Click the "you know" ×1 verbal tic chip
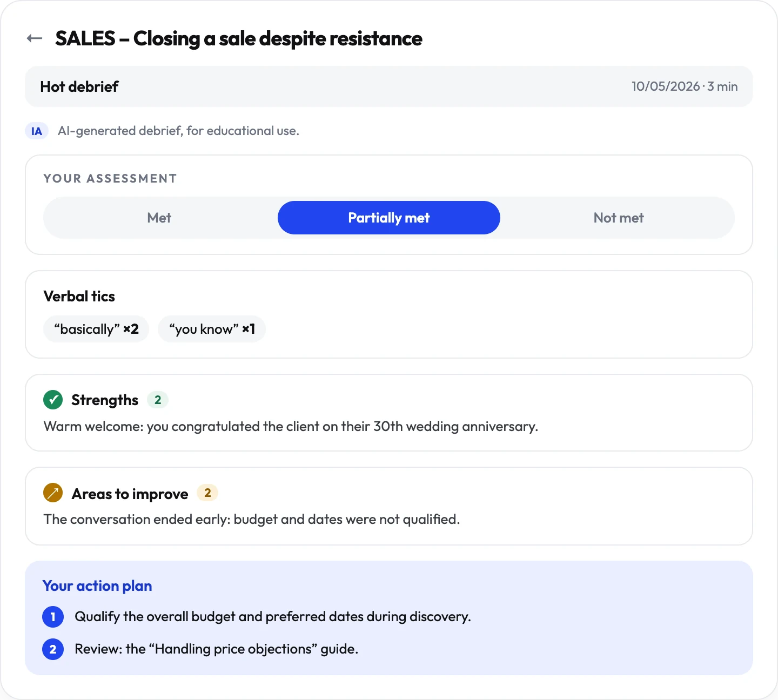 pyautogui.click(x=212, y=329)
